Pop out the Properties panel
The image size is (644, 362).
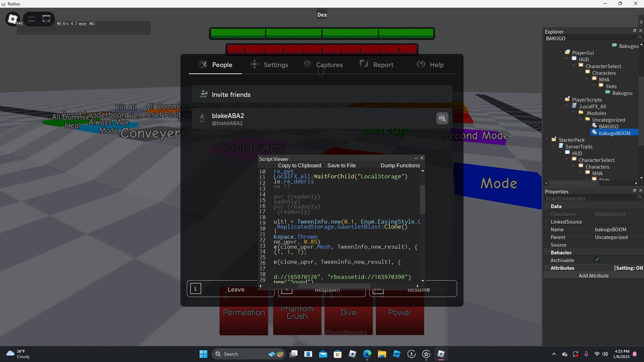635,191
